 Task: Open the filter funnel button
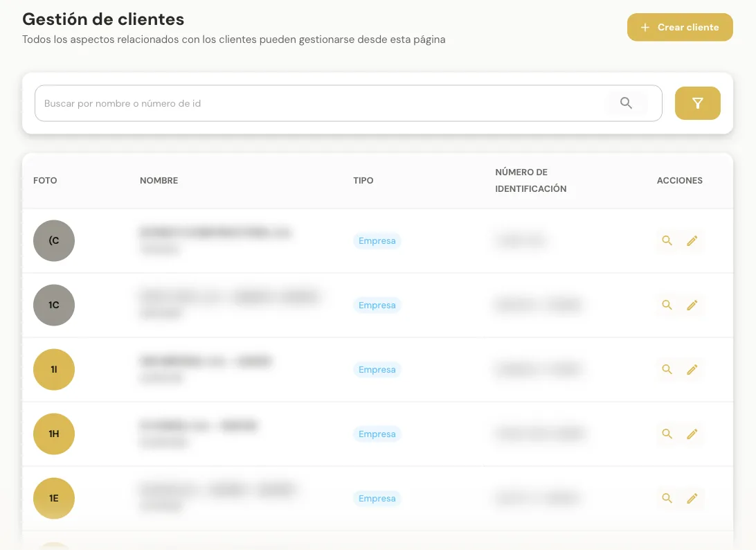click(x=697, y=103)
